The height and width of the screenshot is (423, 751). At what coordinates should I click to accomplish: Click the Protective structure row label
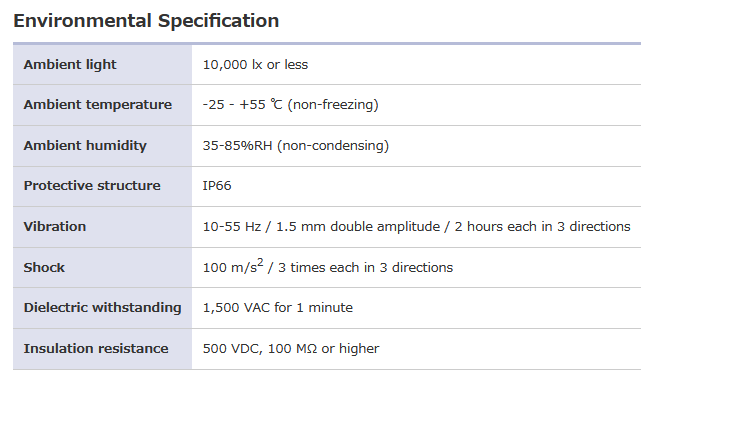92,186
